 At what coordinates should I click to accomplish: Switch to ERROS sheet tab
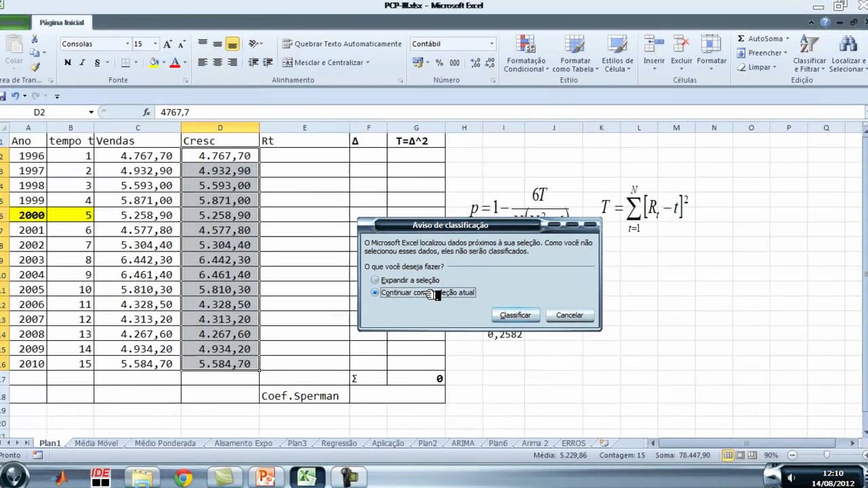click(x=574, y=443)
